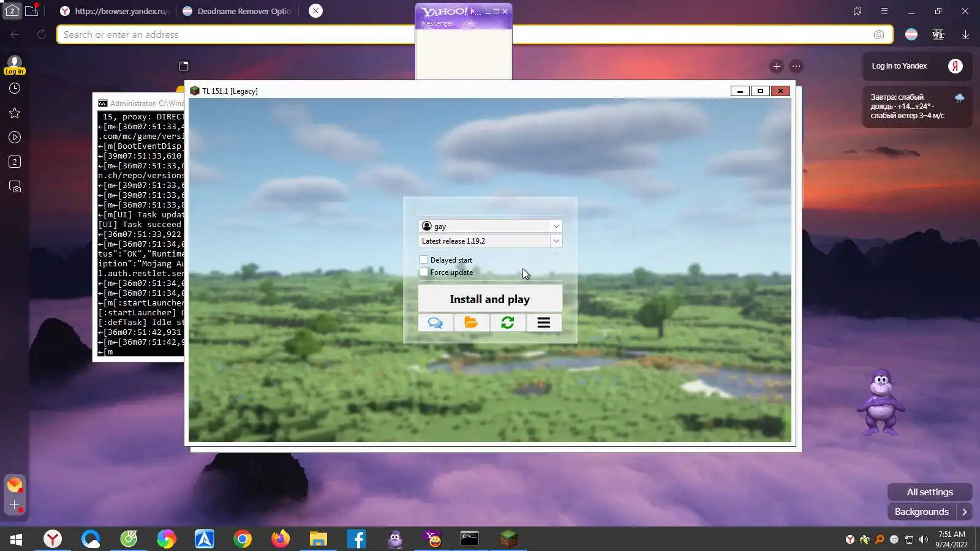Click the pink-blue flag extension icon
Screen dimensions: 980x551
(911, 35)
